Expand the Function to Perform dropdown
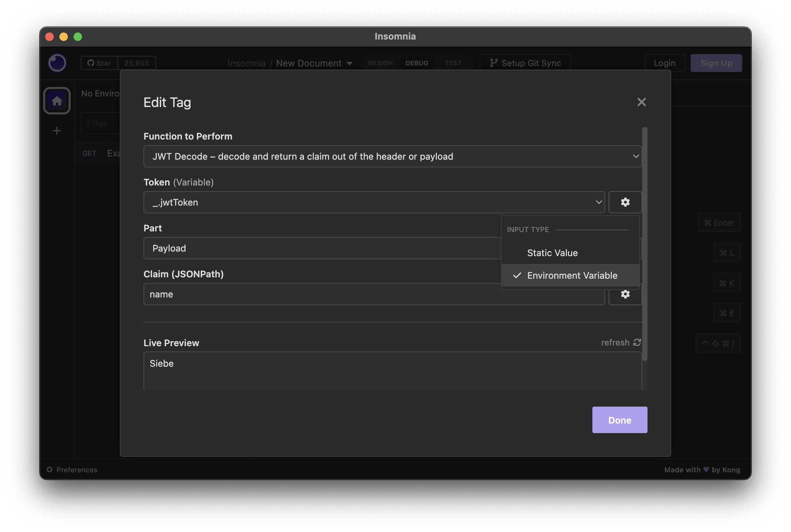This screenshot has height=532, width=791. (x=392, y=155)
